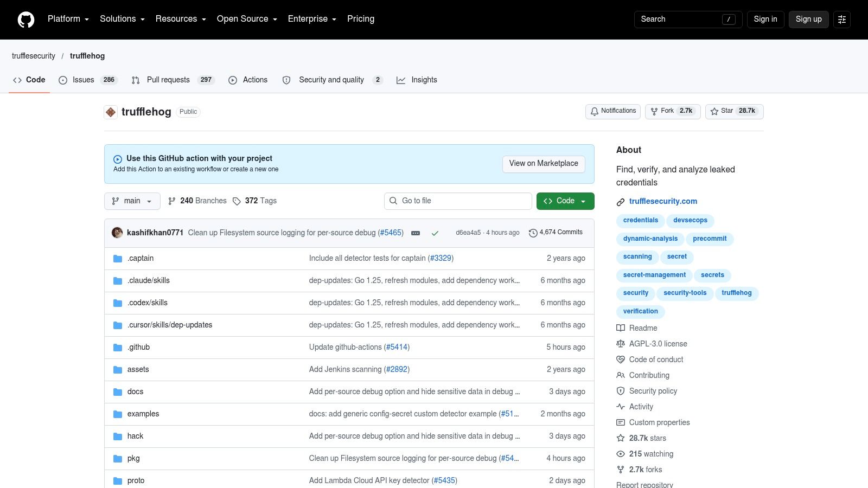Screen dimensions: 868x488
Task: Open the Security and quality tab
Action: [x=333, y=80]
